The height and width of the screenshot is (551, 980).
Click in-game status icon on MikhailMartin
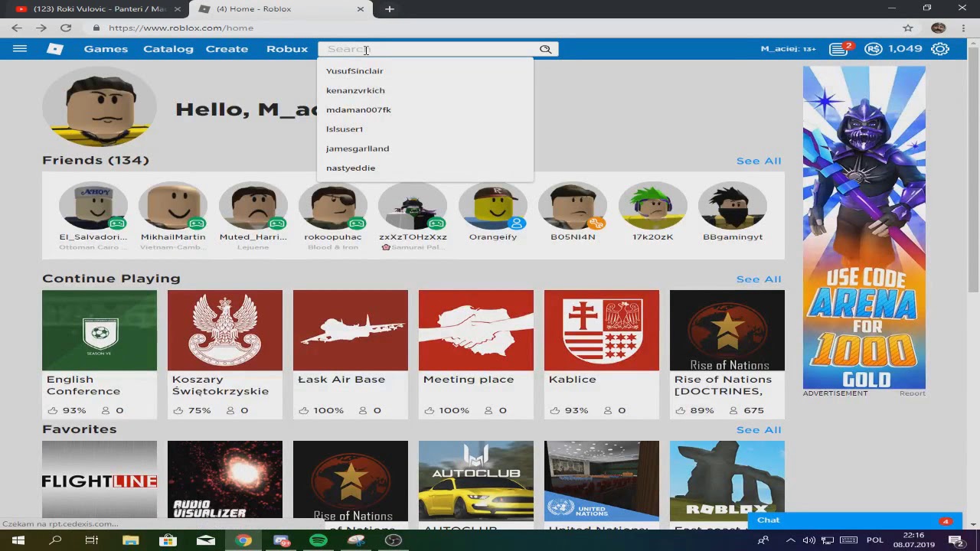[197, 223]
